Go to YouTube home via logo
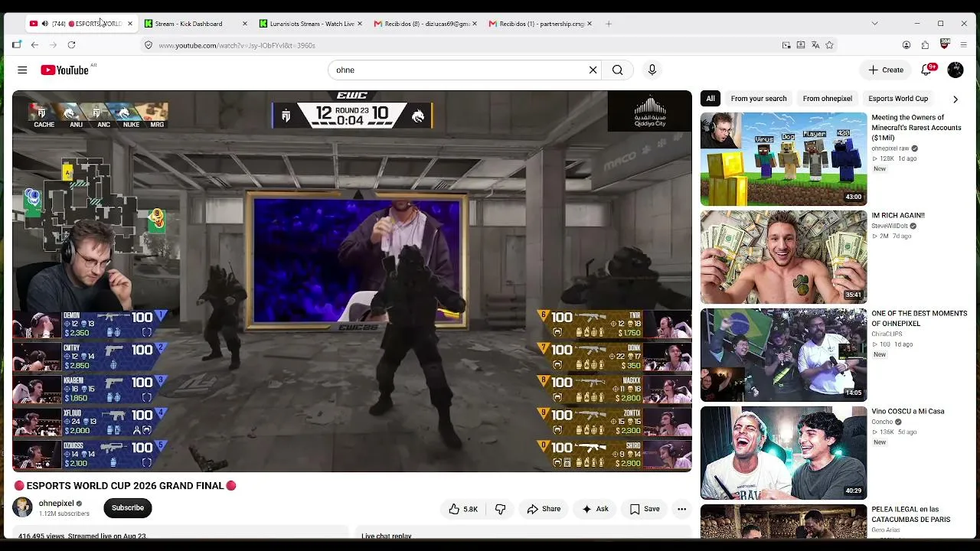 pyautogui.click(x=65, y=70)
